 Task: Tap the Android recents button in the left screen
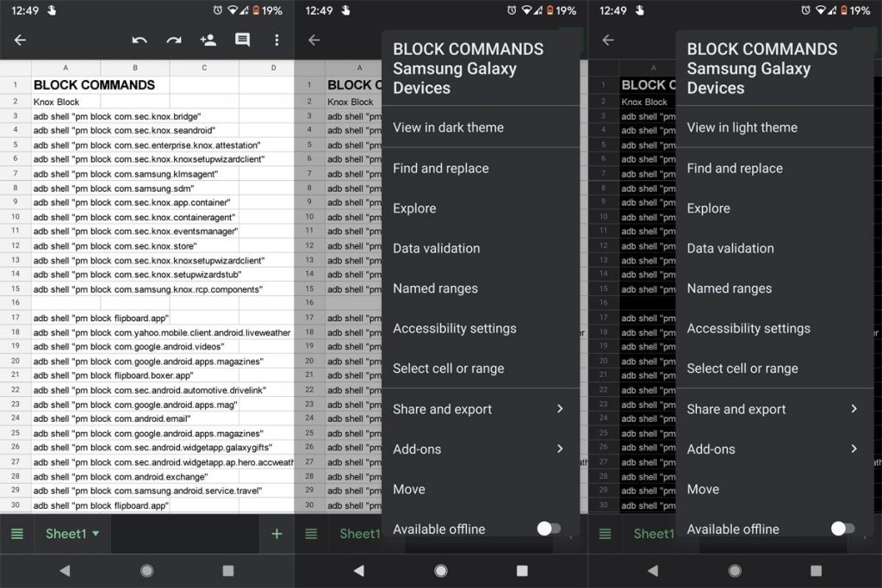pyautogui.click(x=227, y=571)
